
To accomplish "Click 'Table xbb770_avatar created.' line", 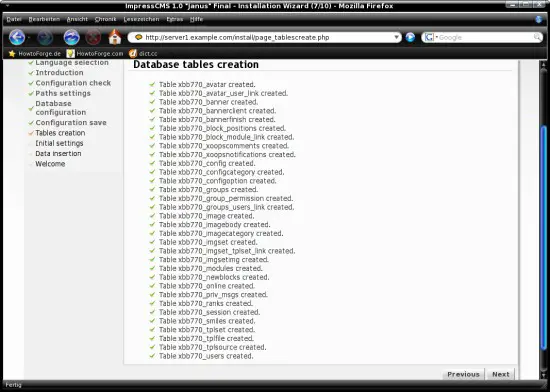I will 207,85.
